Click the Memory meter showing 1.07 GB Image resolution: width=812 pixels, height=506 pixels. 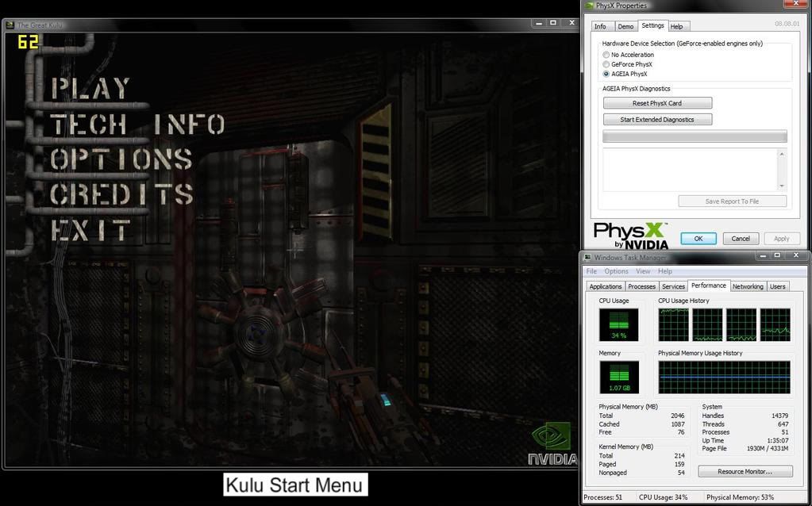[618, 377]
